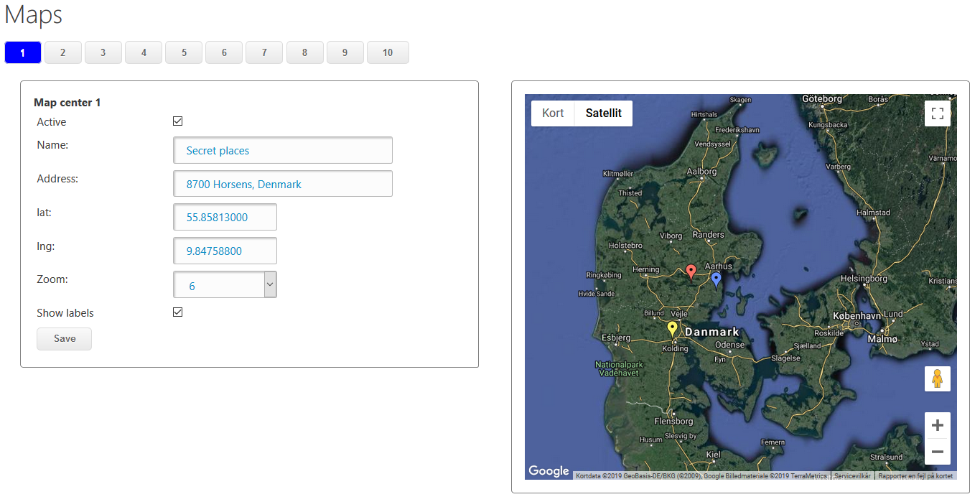Image resolution: width=980 pixels, height=502 pixels.
Task: Switch map to Kort view
Action: coord(553,113)
